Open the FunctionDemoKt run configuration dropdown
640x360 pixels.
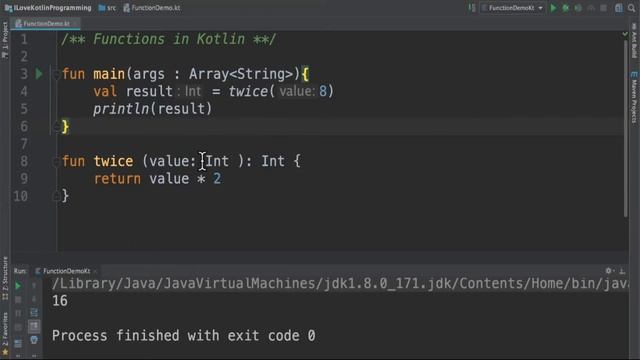[x=512, y=8]
